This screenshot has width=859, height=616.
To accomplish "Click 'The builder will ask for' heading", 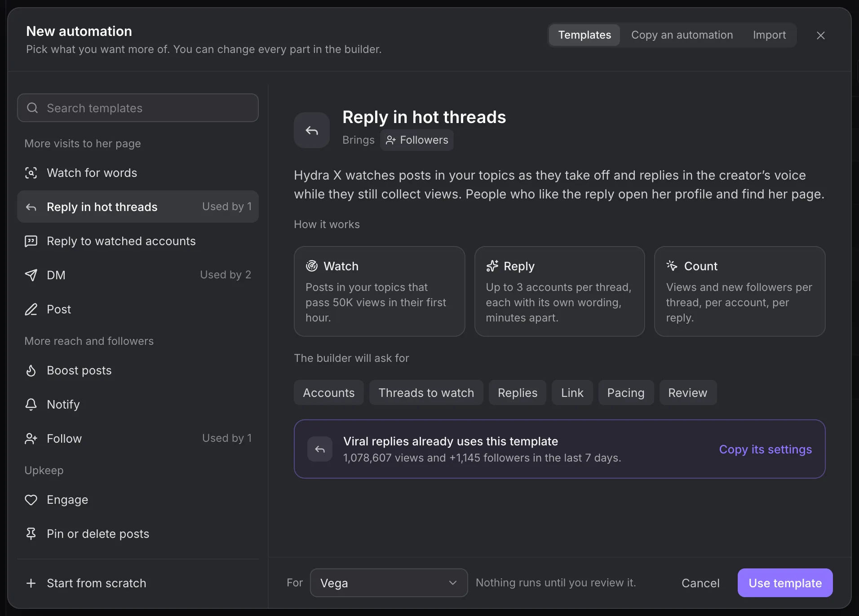I will click(x=351, y=358).
